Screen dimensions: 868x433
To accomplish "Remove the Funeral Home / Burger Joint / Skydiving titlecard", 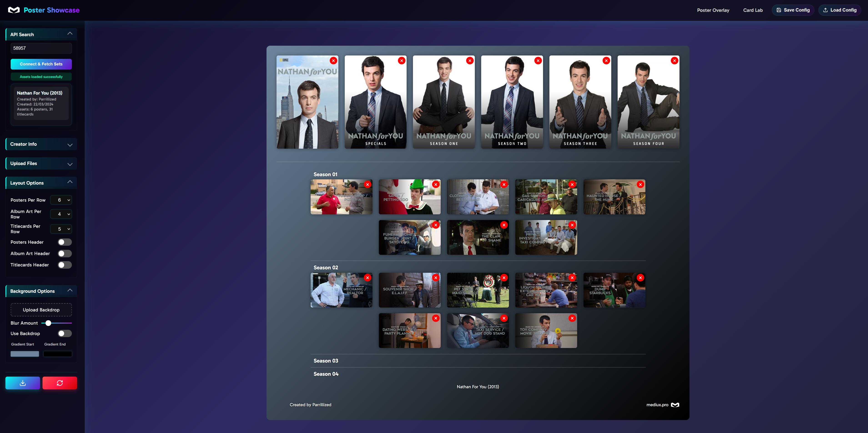I will [x=436, y=225].
